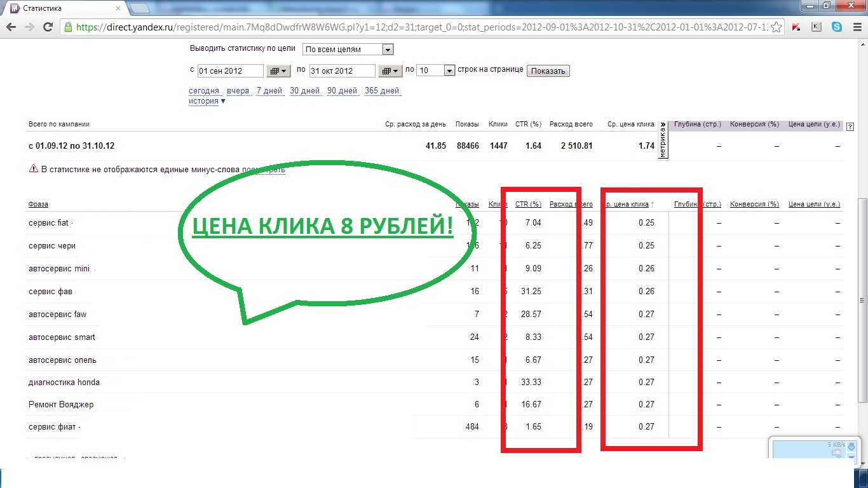868x488 pixels.
Task: Click the impressions value 484
Action: pos(472,426)
